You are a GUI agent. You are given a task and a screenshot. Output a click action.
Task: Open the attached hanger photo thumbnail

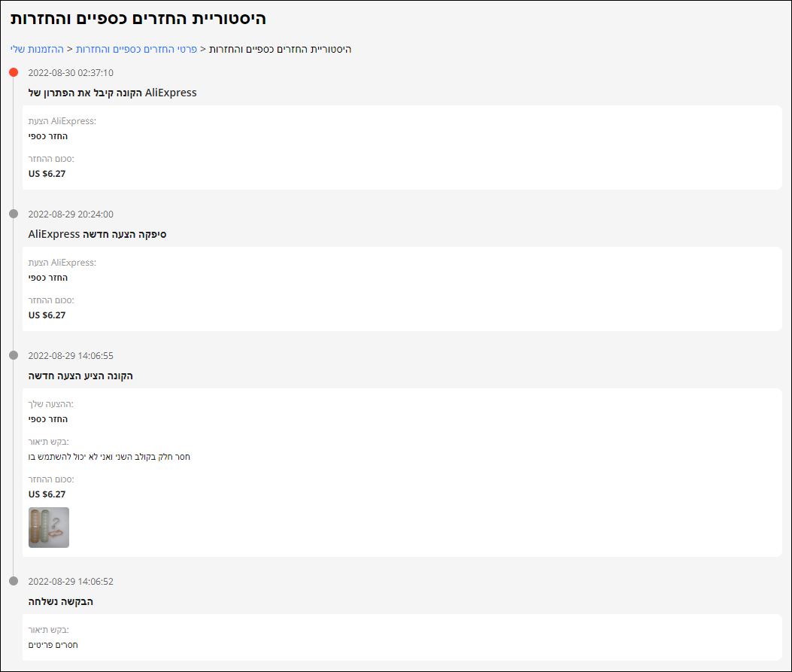49,528
